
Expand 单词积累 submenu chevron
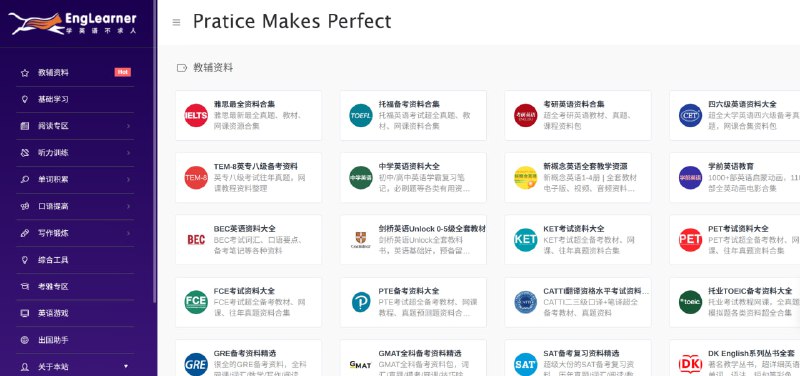click(128, 180)
